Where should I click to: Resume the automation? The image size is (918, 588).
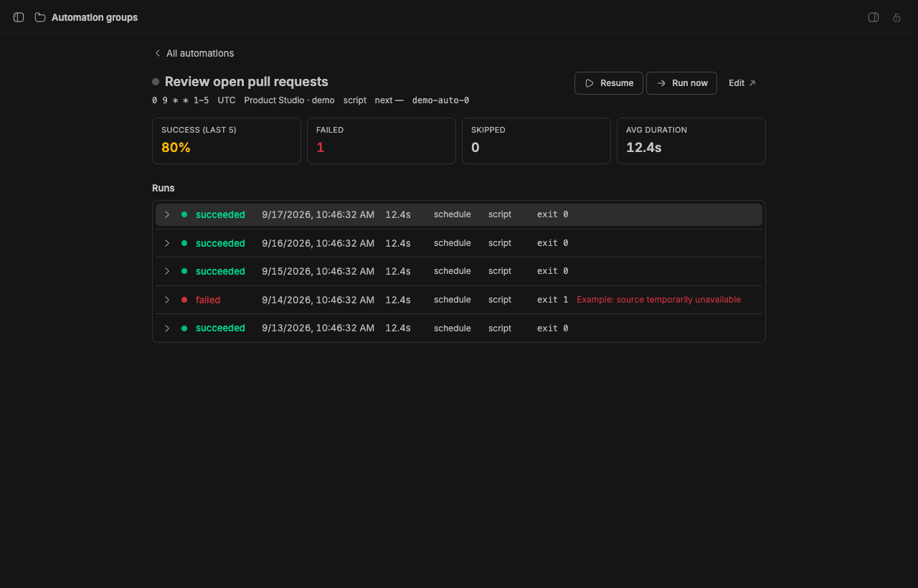coord(609,83)
